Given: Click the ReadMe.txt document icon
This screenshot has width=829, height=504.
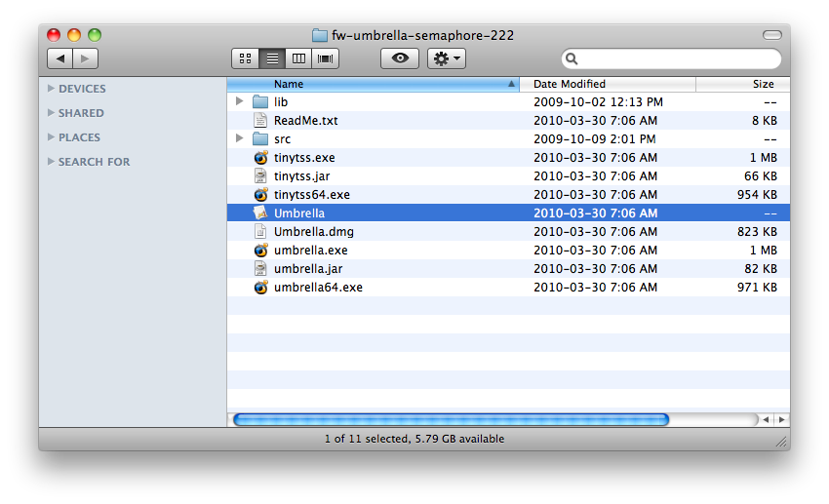Looking at the screenshot, I should 260,121.
